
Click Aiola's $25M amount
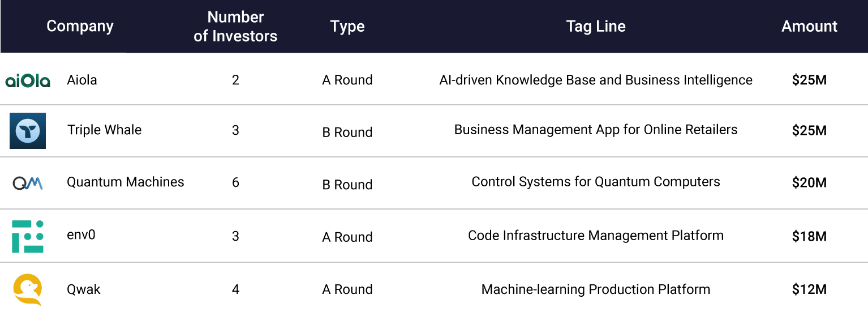(x=809, y=80)
